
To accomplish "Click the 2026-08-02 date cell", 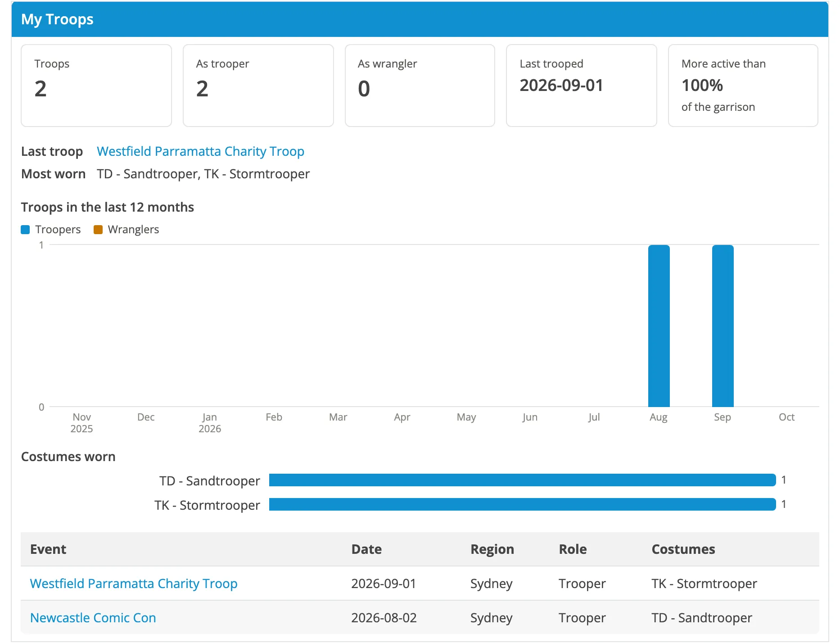I will [x=384, y=618].
